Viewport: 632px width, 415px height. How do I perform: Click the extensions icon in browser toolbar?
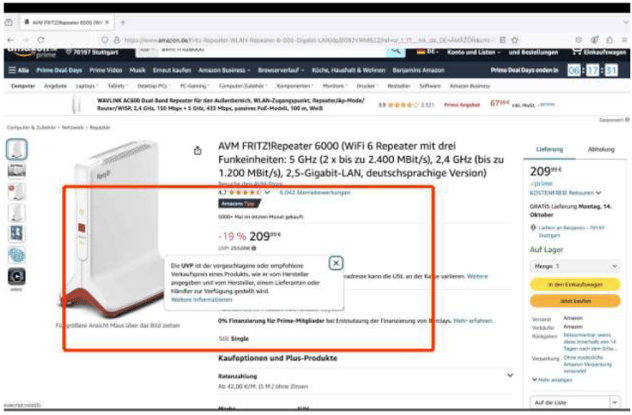click(609, 40)
